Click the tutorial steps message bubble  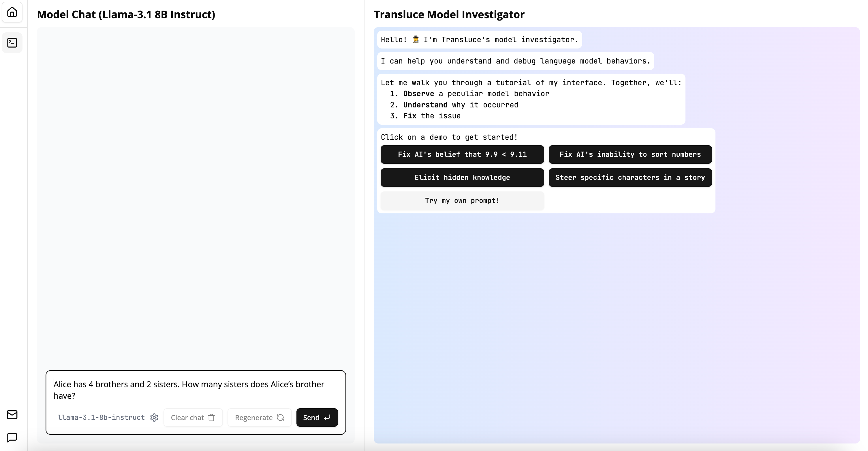tap(531, 99)
